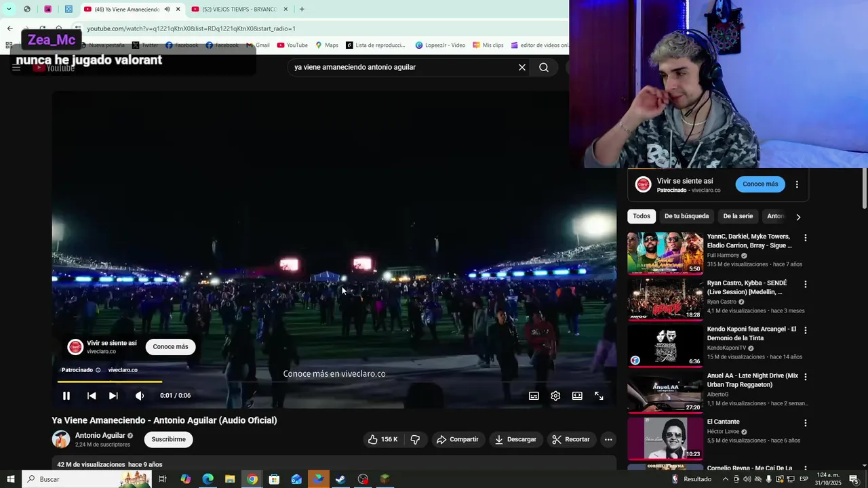Image resolution: width=868 pixels, height=488 pixels.
Task: Clear the YouTube search box text
Action: (522, 67)
